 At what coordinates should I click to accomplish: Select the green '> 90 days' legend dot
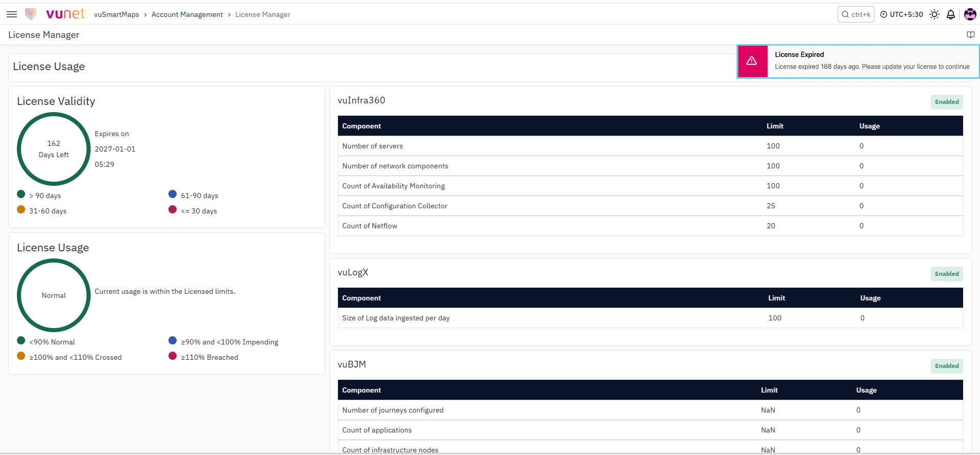[x=21, y=194]
